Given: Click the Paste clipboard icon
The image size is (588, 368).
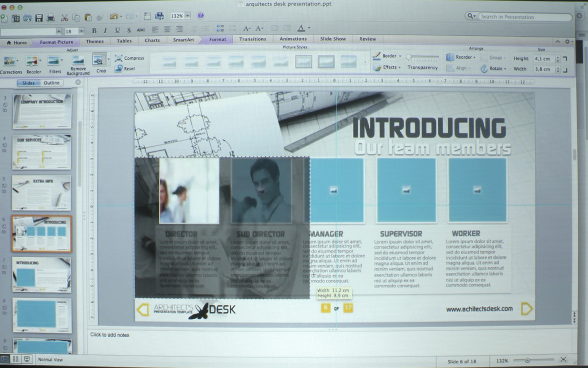Looking at the screenshot, I should [88, 17].
